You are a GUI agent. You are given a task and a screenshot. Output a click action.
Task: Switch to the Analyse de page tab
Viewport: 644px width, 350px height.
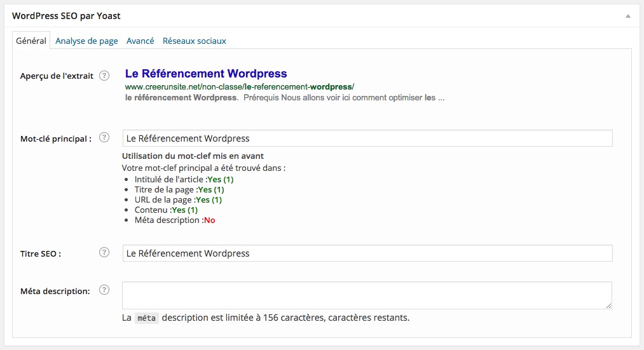(x=86, y=41)
